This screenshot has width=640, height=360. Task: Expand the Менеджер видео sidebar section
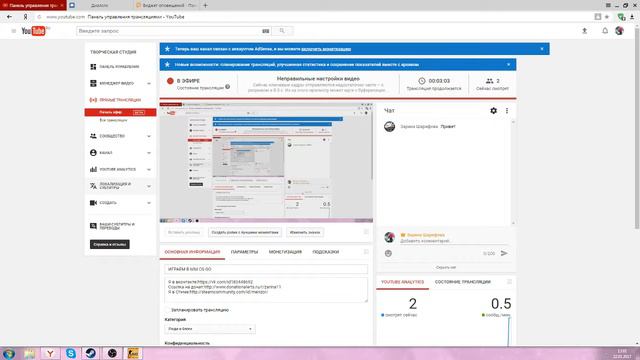(149, 83)
